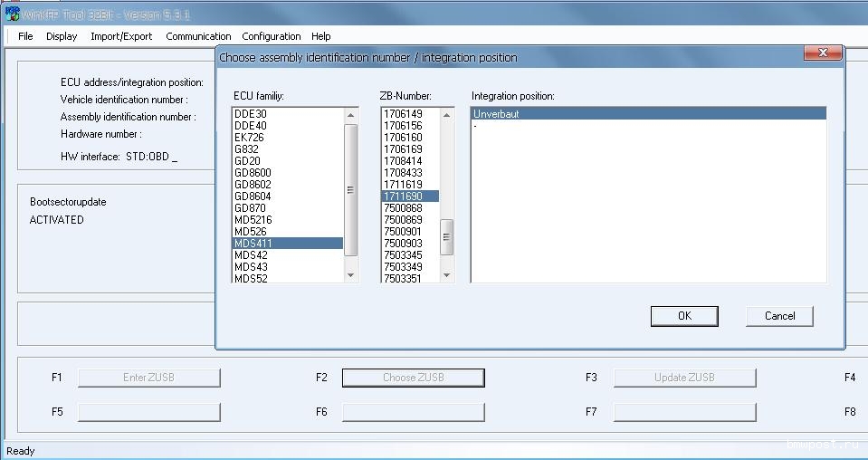Viewport: 868px width, 460px height.
Task: Open the Display menu
Action: [62, 36]
